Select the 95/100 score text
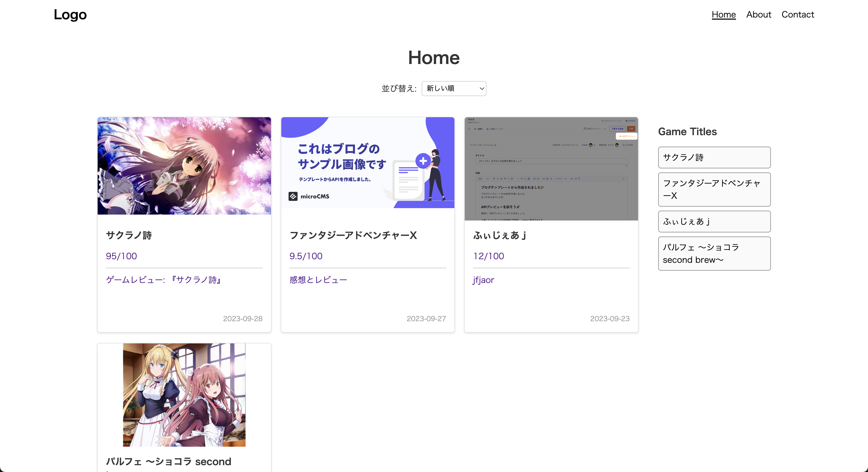This screenshot has height=472, width=868. [121, 256]
